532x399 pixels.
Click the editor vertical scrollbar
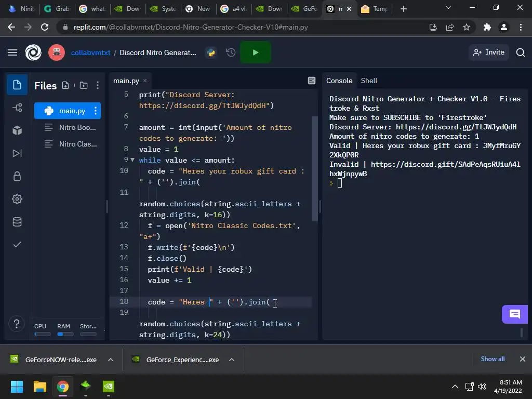[x=315, y=169]
